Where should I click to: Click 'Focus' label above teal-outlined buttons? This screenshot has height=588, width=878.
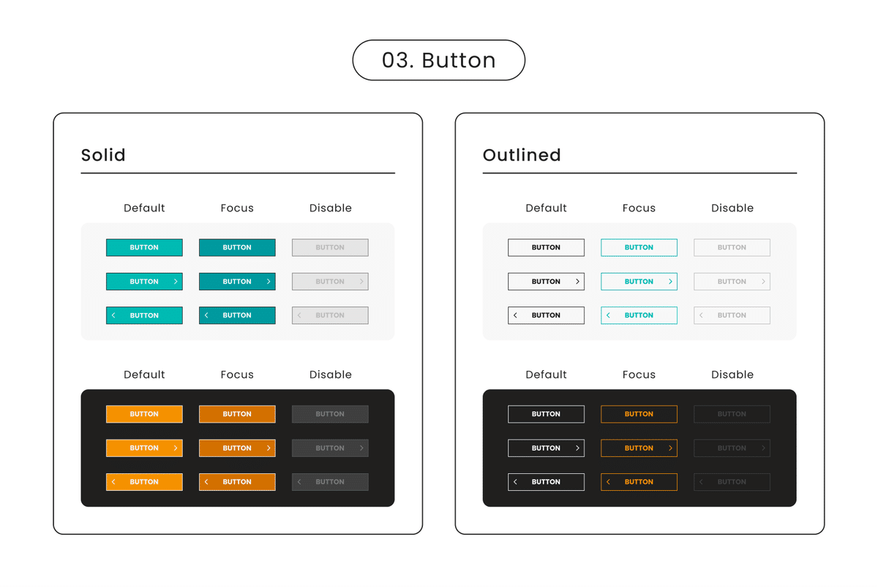tap(639, 208)
